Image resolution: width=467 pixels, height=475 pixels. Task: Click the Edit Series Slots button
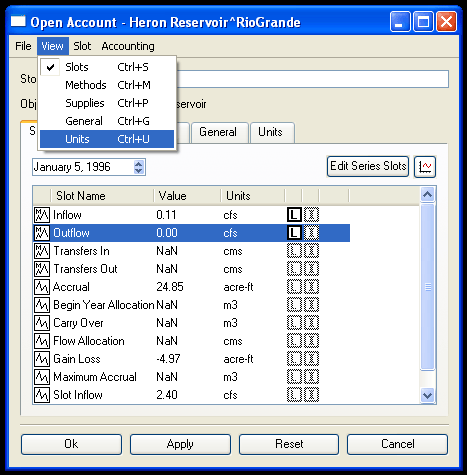[368, 166]
